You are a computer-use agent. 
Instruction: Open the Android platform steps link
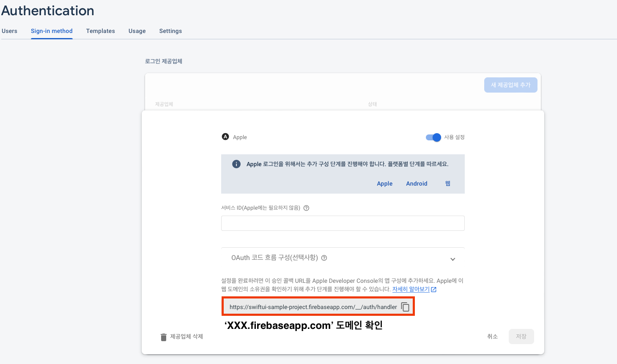[x=417, y=183]
